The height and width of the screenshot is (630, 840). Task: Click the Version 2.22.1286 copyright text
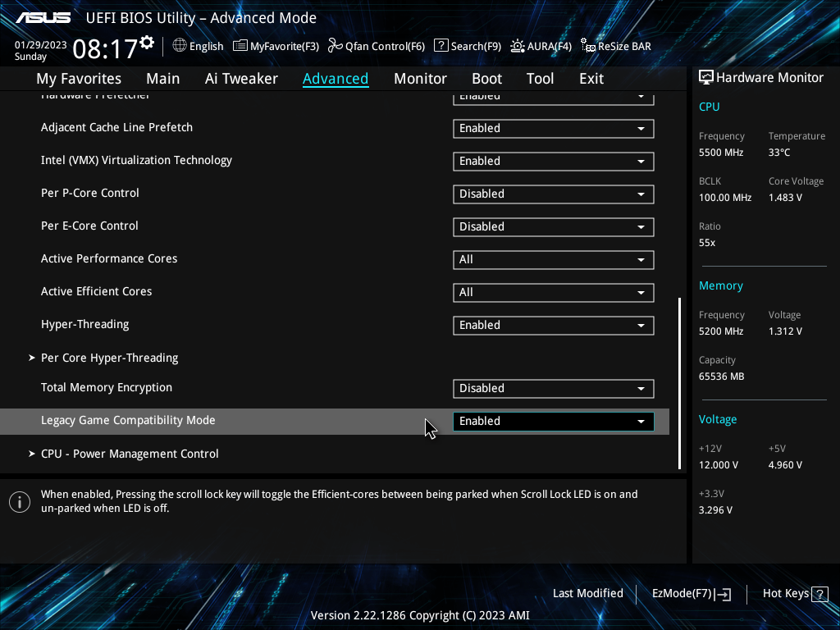(420, 615)
